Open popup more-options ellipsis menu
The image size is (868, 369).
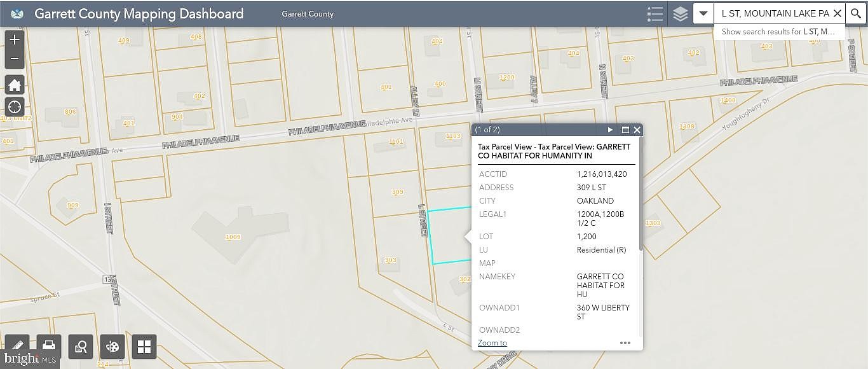(625, 343)
